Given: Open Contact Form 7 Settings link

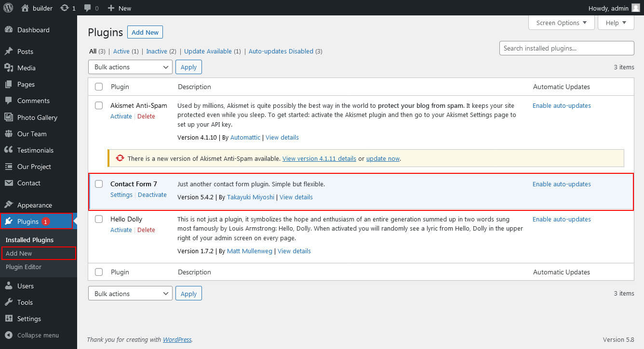Looking at the screenshot, I should click(x=121, y=194).
